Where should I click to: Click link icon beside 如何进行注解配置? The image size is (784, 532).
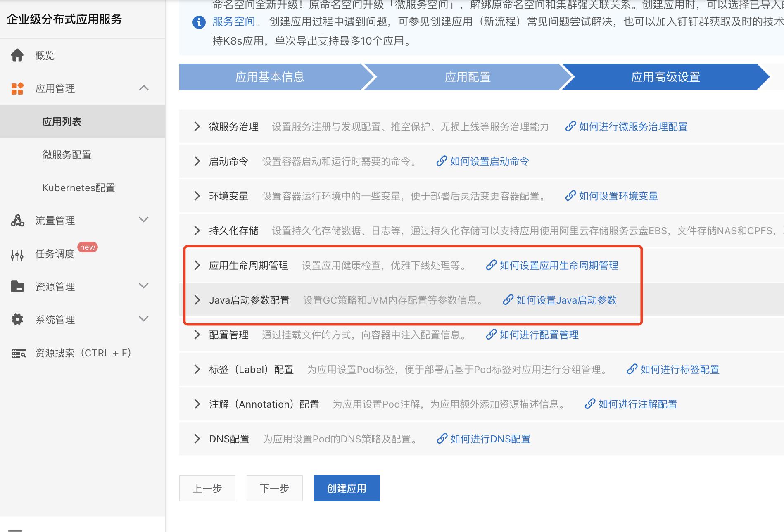click(x=590, y=404)
